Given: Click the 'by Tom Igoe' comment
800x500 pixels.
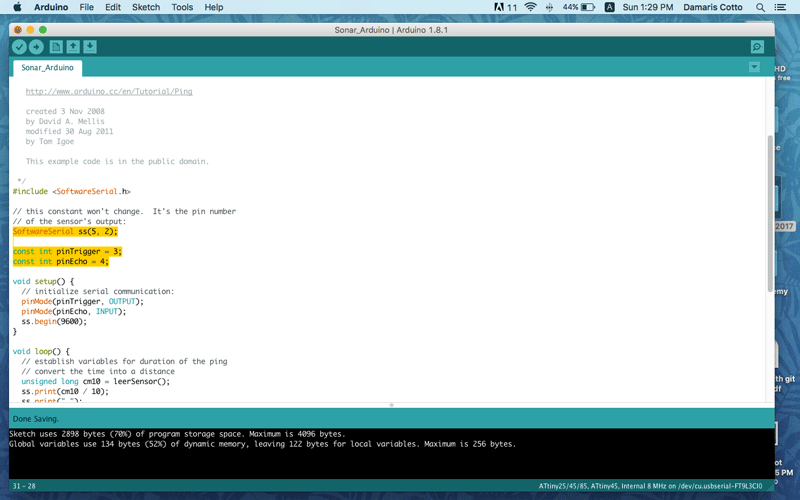Looking at the screenshot, I should point(50,141).
